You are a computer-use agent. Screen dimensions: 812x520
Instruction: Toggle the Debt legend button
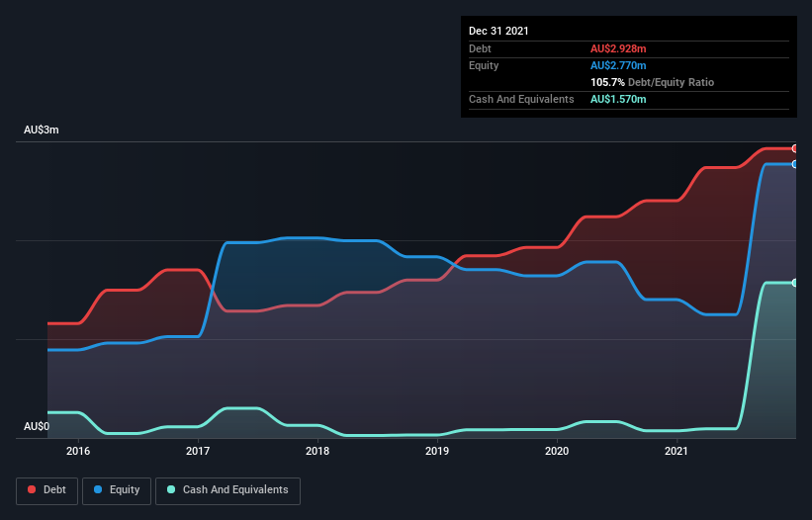47,490
